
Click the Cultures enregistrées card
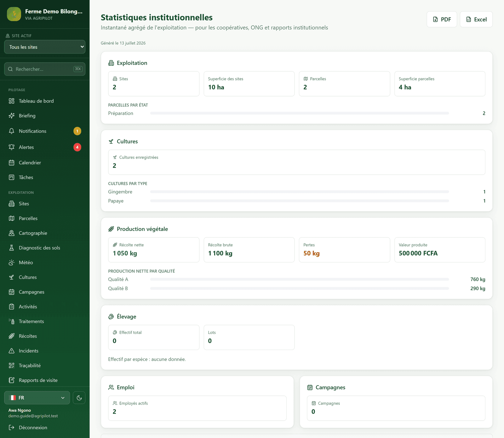click(x=297, y=162)
